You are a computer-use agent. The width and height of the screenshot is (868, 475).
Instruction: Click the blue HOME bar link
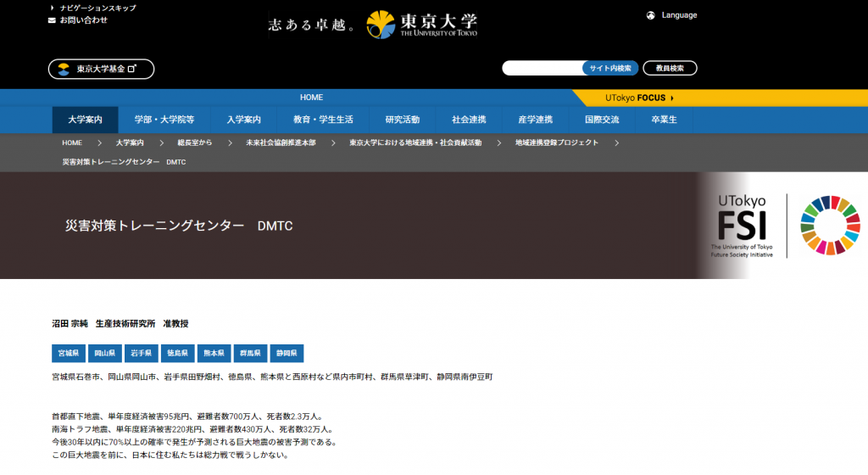[311, 98]
